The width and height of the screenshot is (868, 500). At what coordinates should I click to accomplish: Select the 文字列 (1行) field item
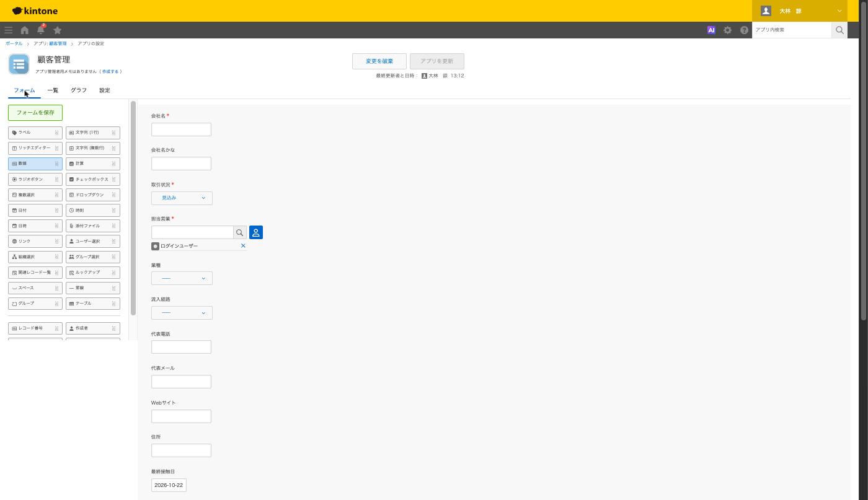click(93, 133)
